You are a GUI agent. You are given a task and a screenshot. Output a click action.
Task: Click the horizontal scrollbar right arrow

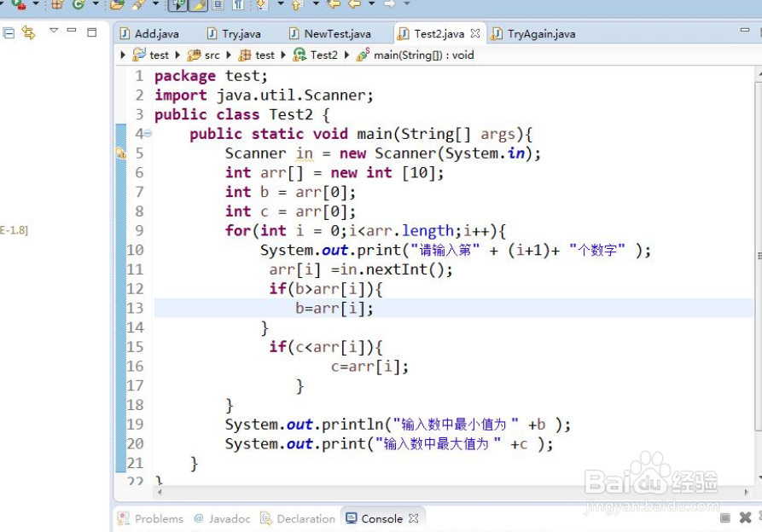pyautogui.click(x=747, y=492)
